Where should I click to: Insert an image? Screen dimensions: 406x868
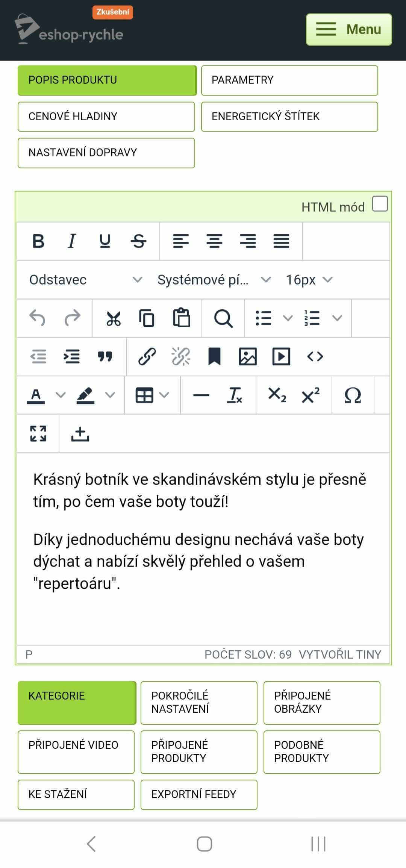tap(248, 356)
